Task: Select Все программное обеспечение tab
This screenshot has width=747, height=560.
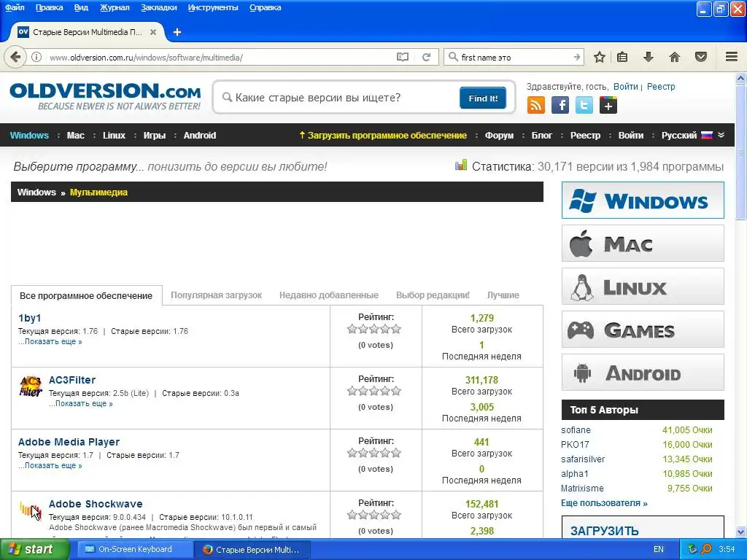Action: [x=86, y=296]
